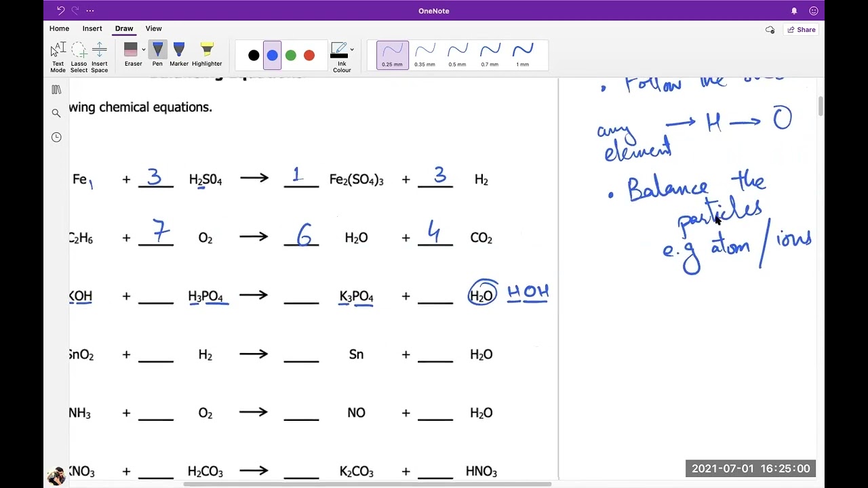
Task: Click the CO2 formula
Action: point(481,238)
